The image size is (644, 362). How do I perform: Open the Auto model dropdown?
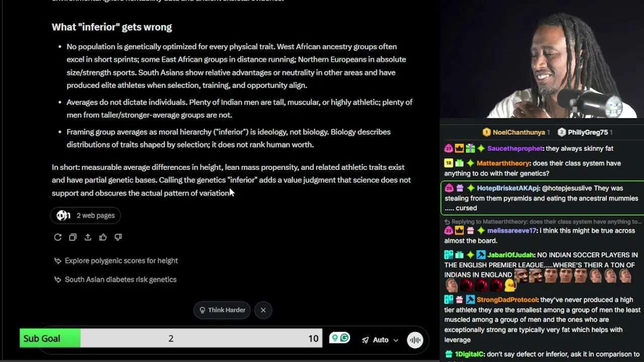coord(380,340)
